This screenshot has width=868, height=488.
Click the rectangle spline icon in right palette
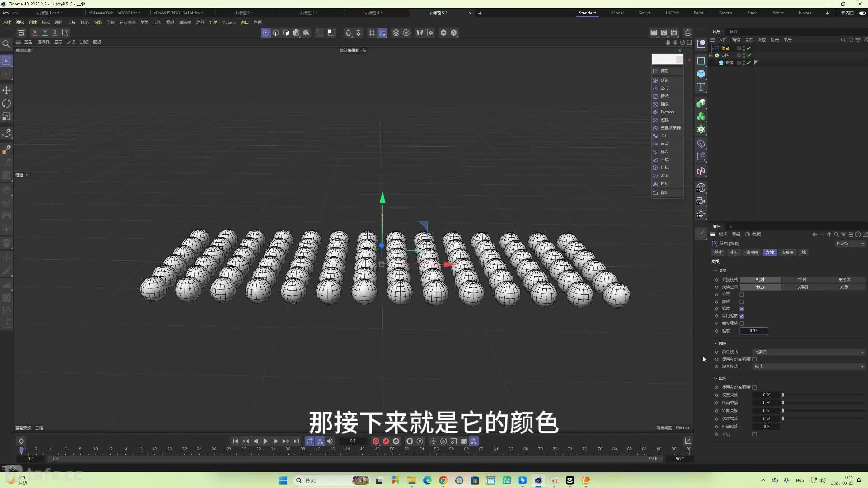click(x=701, y=61)
